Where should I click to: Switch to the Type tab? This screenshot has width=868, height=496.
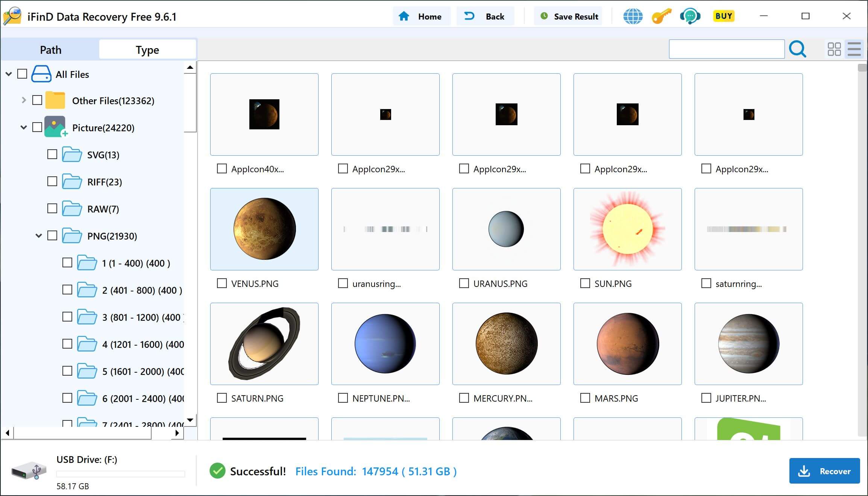click(x=147, y=50)
